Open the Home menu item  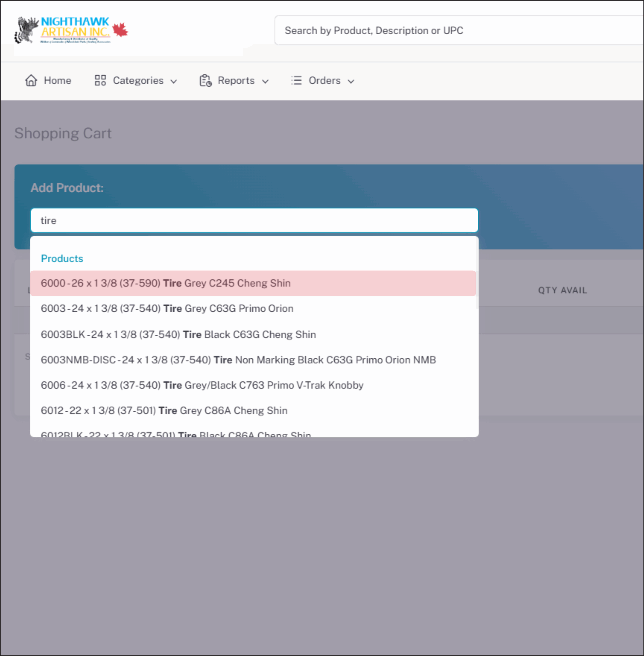coord(57,80)
